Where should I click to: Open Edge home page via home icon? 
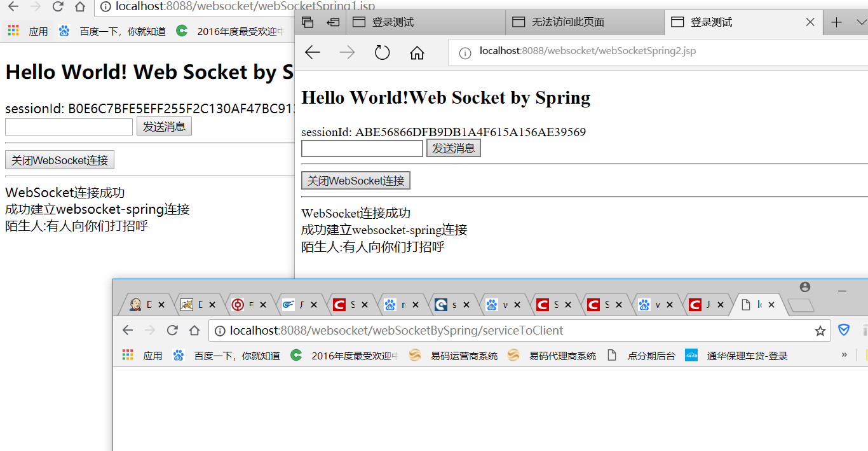click(x=417, y=52)
